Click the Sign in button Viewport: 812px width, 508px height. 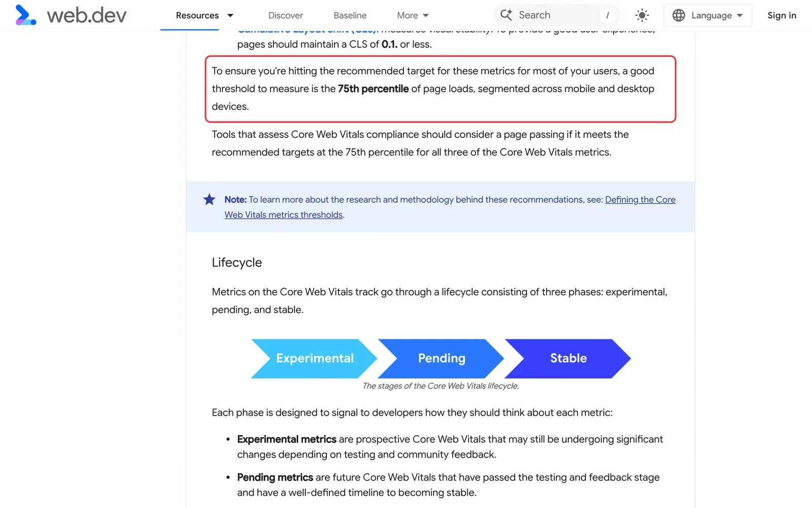tap(782, 15)
